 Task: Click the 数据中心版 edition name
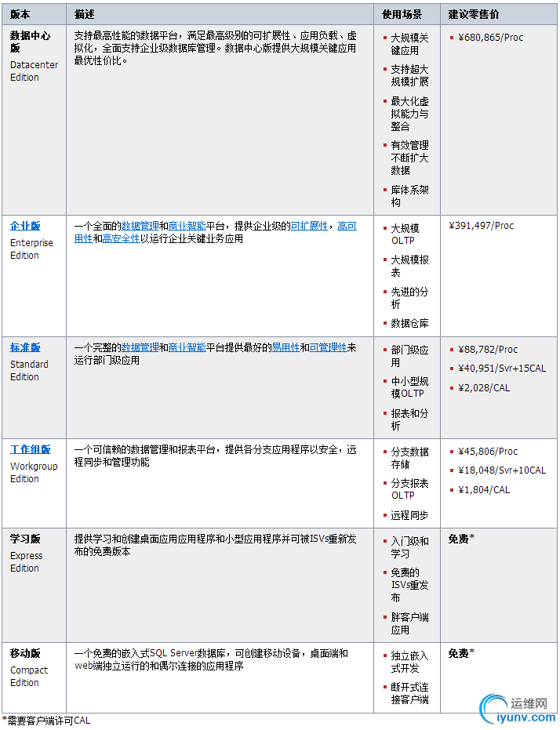pyautogui.click(x=31, y=42)
